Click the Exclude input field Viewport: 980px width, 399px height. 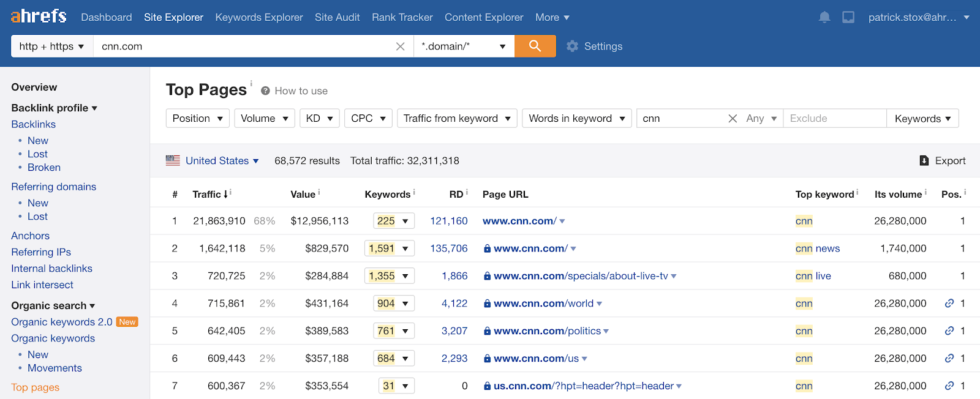point(834,119)
